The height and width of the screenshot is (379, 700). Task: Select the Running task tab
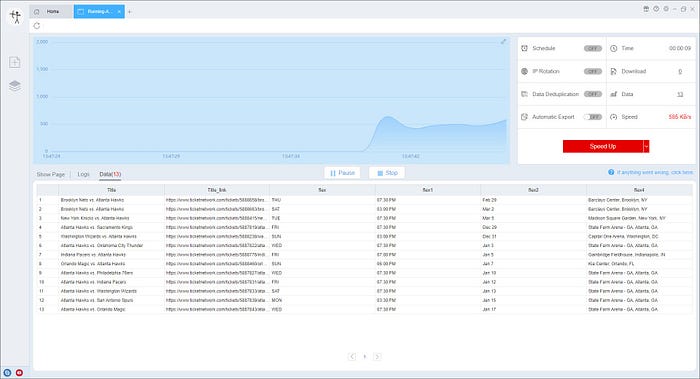(x=99, y=12)
